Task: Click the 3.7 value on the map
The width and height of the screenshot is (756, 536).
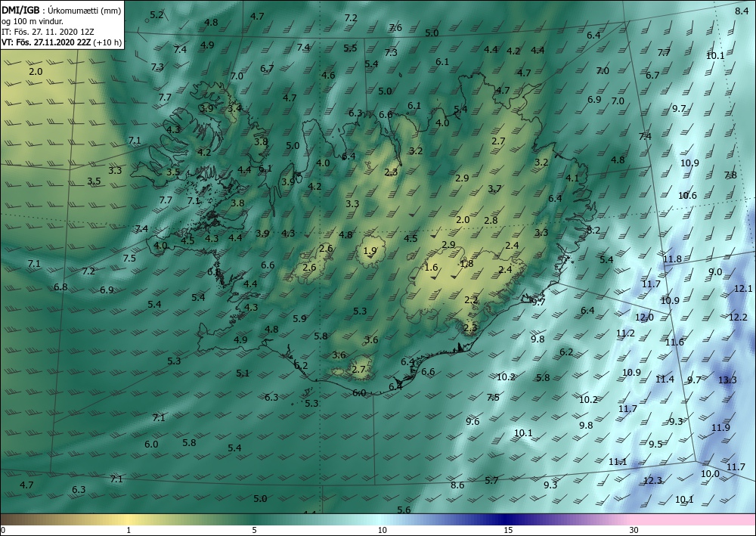Action: click(494, 188)
